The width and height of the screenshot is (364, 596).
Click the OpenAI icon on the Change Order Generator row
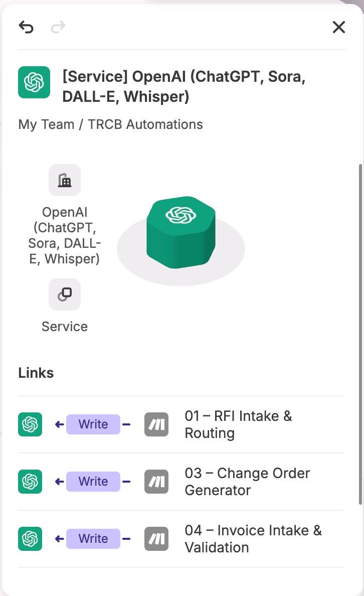point(30,482)
